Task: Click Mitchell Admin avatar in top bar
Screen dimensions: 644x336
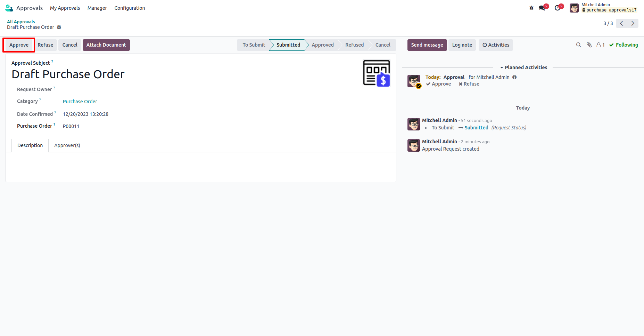Action: (x=574, y=8)
